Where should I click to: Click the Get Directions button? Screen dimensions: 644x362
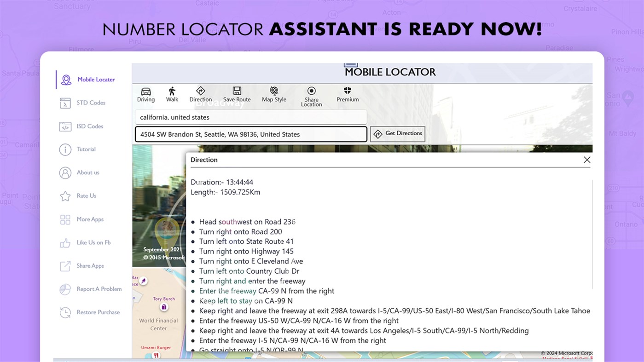(397, 134)
